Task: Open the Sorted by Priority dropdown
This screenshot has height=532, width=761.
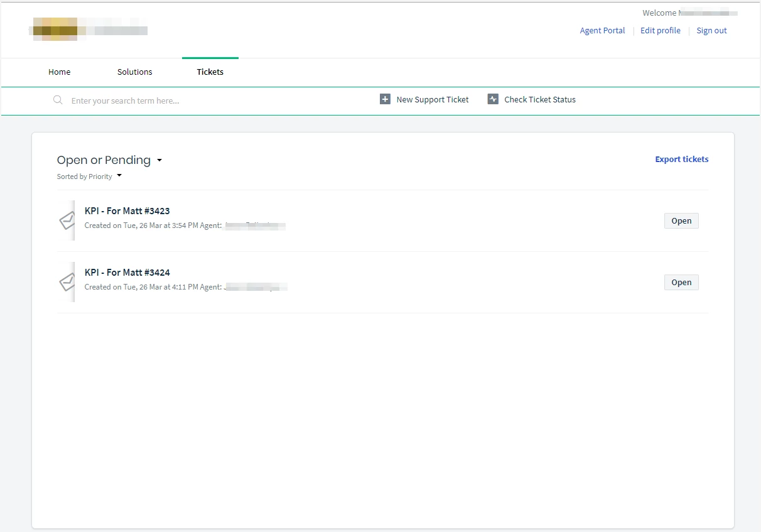Action: [89, 176]
